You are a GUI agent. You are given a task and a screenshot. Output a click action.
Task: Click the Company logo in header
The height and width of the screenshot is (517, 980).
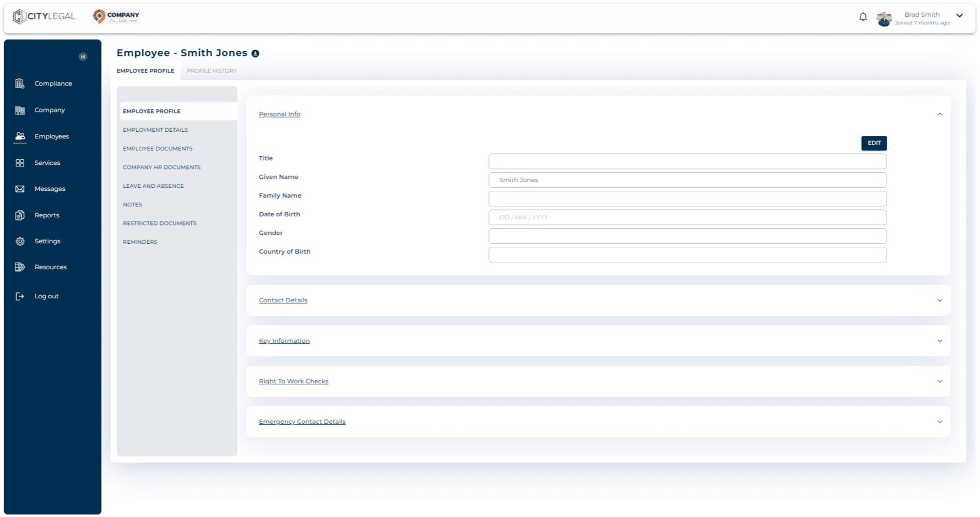click(116, 17)
